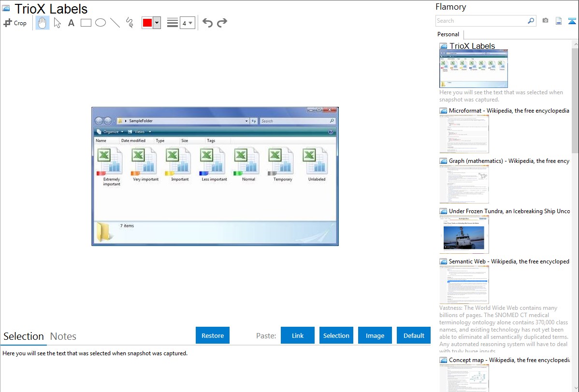Click the icon beside Concept map title
Image resolution: width=579 pixels, height=392 pixels.
pyautogui.click(x=444, y=360)
